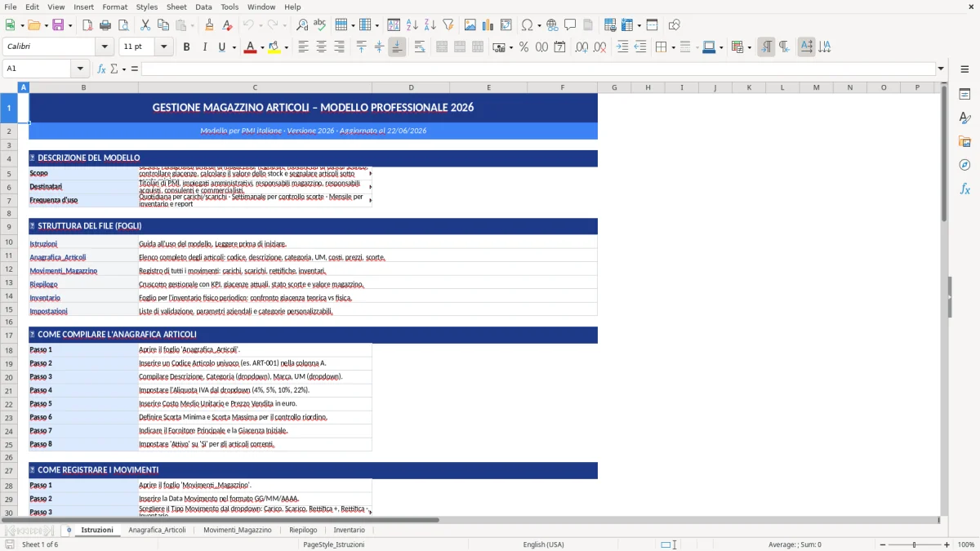Click the English (USA) language status

pyautogui.click(x=544, y=544)
